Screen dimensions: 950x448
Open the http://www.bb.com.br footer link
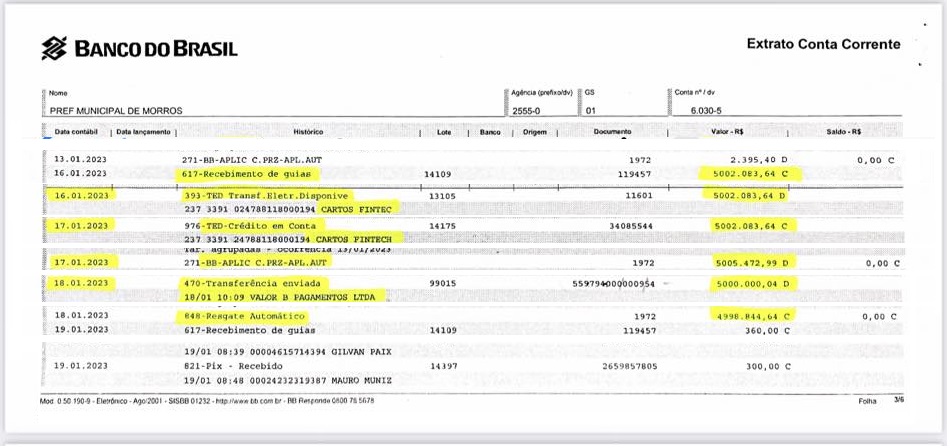(250, 401)
